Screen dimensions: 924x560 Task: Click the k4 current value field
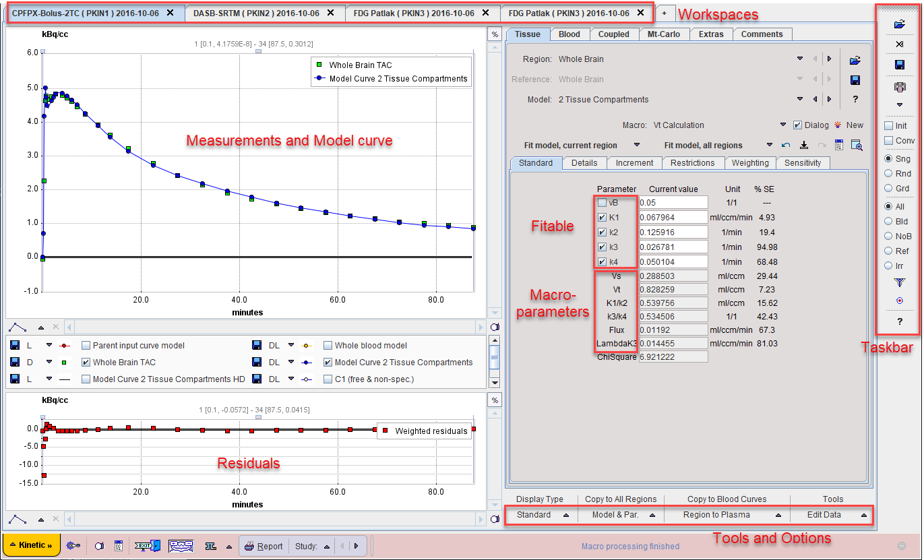pyautogui.click(x=673, y=262)
